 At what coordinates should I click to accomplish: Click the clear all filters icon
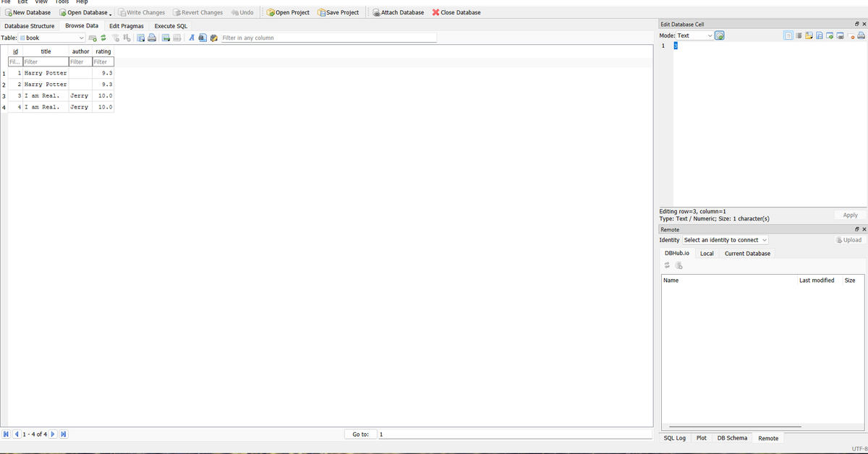[x=116, y=38]
